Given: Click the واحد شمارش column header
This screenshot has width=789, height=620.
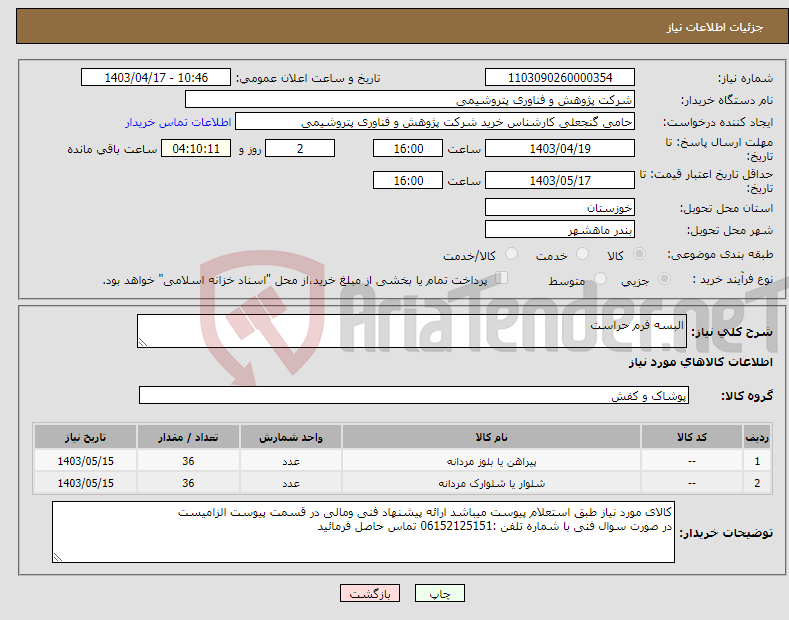Looking at the screenshot, I should click(291, 437).
